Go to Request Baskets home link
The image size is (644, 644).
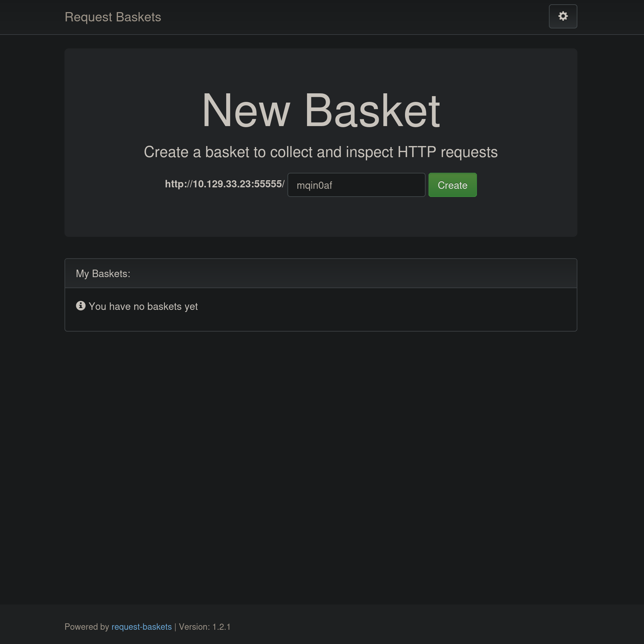tap(113, 17)
